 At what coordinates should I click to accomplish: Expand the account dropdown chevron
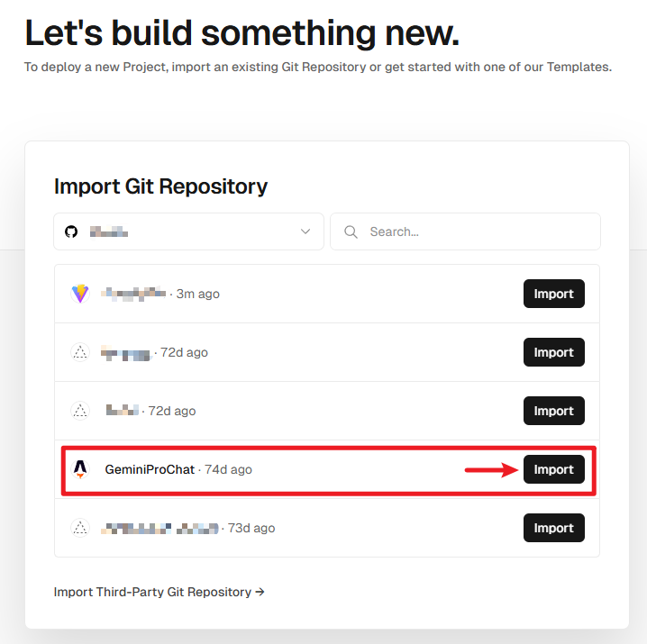[305, 231]
